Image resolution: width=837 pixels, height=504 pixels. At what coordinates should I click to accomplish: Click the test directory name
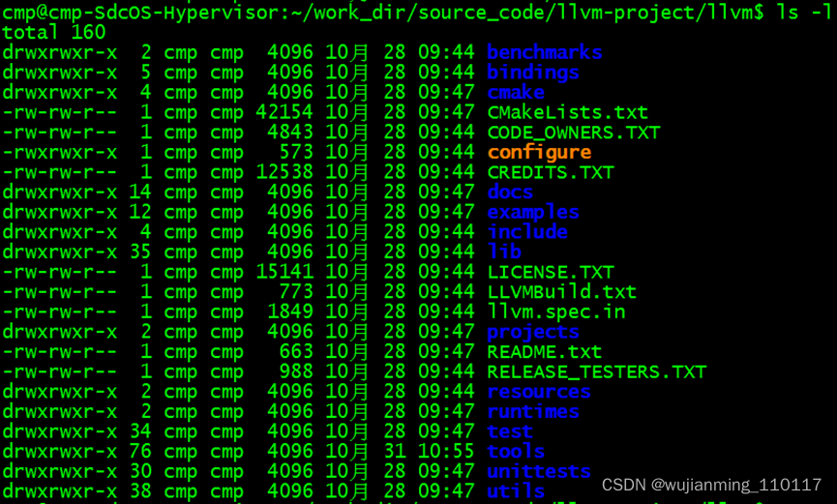pyautogui.click(x=510, y=431)
